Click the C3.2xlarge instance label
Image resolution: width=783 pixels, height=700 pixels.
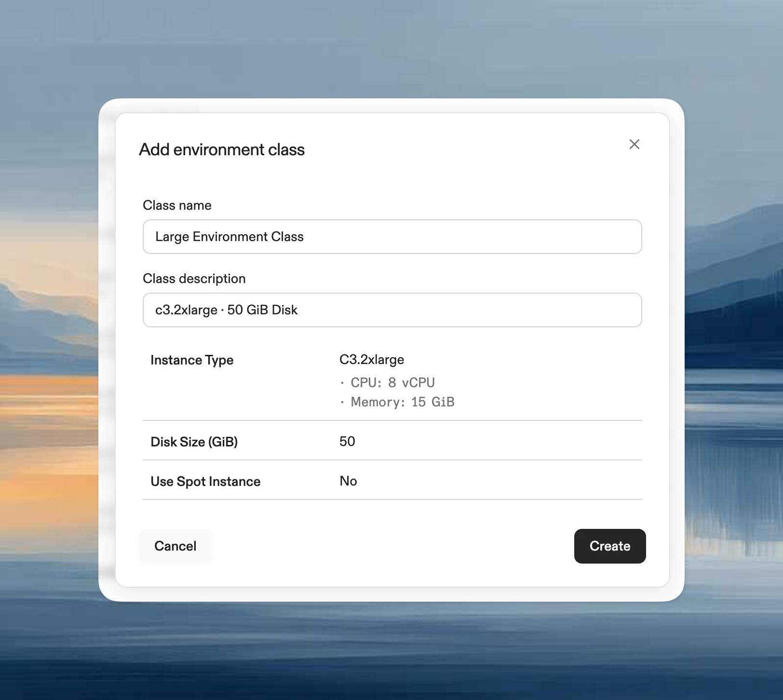pyautogui.click(x=371, y=359)
